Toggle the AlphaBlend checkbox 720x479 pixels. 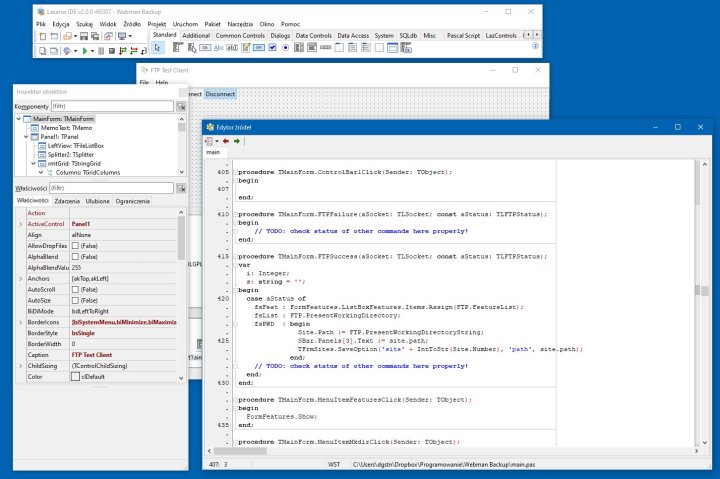[x=73, y=256]
